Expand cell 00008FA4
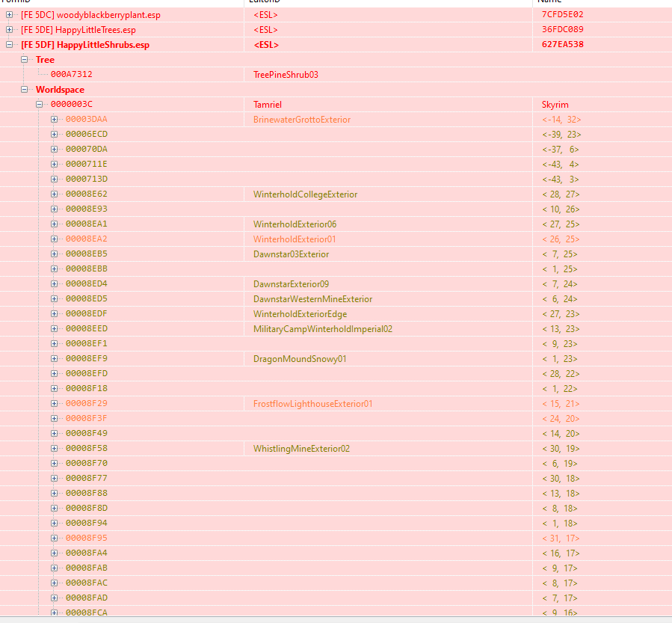This screenshot has height=623, width=672. [x=54, y=553]
